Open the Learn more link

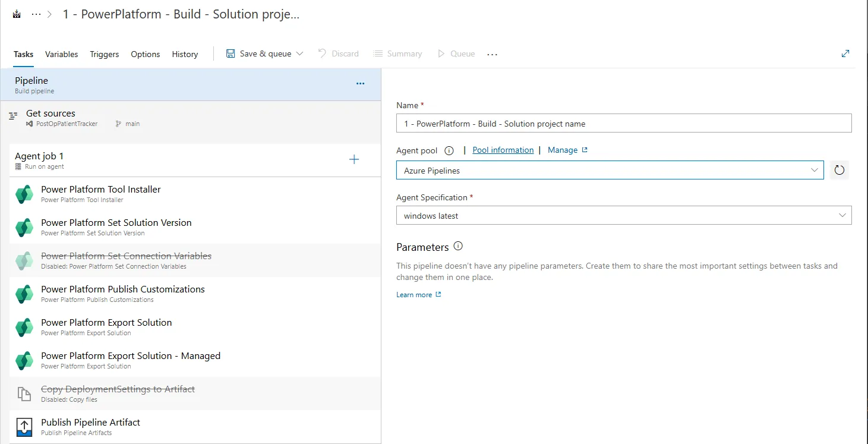coord(419,295)
